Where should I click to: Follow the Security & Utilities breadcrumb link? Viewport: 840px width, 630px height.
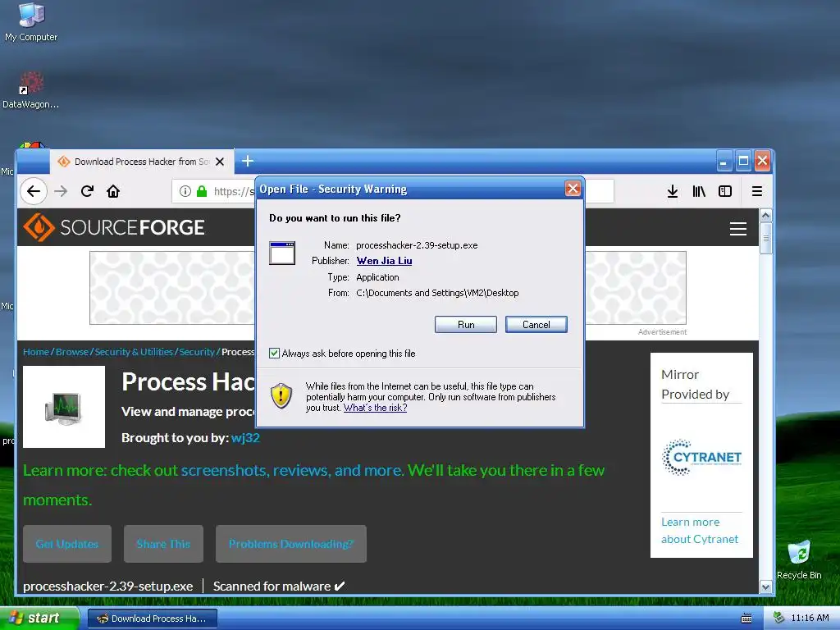(x=134, y=352)
